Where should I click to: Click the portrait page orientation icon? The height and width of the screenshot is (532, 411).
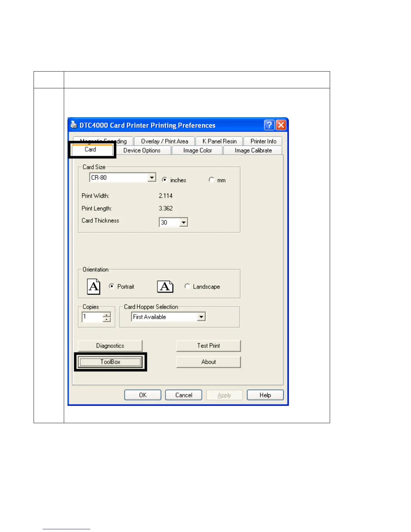pyautogui.click(x=94, y=286)
